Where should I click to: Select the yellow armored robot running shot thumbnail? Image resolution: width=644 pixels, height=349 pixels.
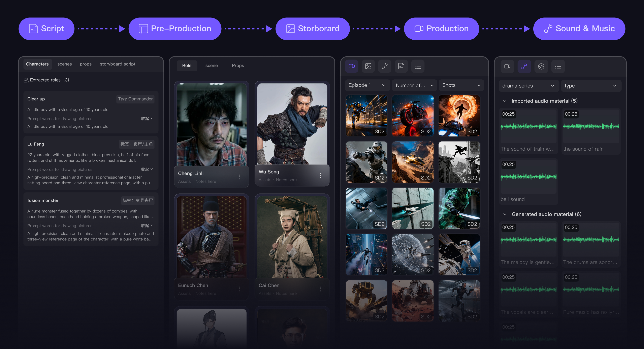click(366, 116)
